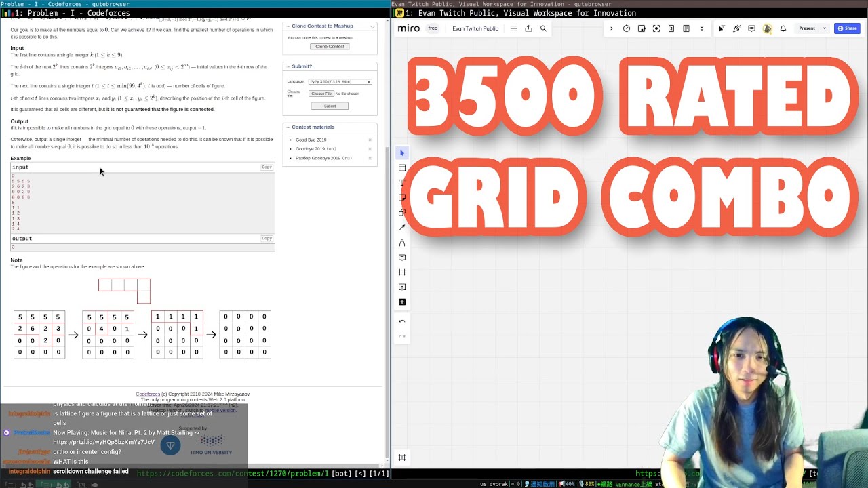Open the Present dropdown arrow in Miro
Image resolution: width=868 pixels, height=488 pixels.
point(825,28)
